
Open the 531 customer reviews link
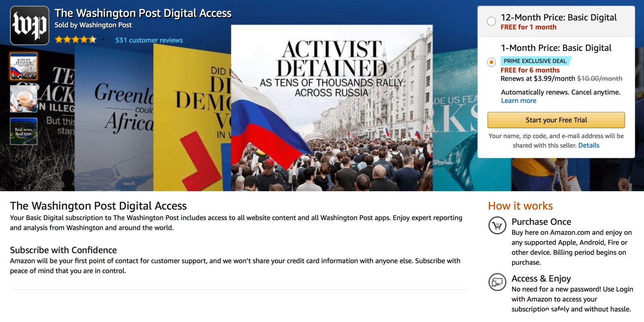[x=149, y=40]
